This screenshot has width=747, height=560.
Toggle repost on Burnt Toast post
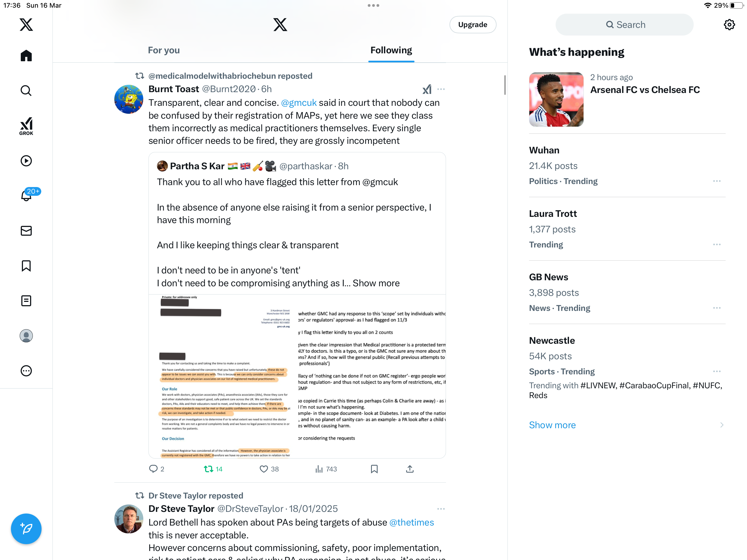[x=213, y=469]
